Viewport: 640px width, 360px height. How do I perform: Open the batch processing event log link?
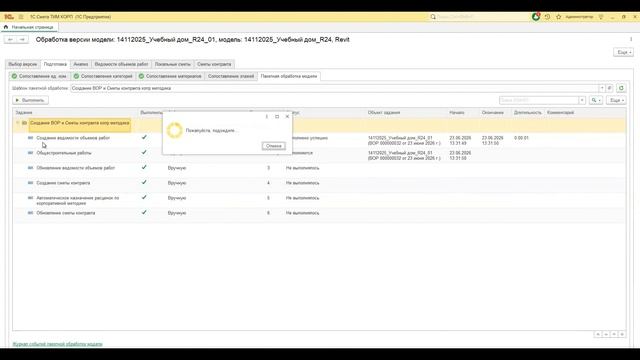58,344
